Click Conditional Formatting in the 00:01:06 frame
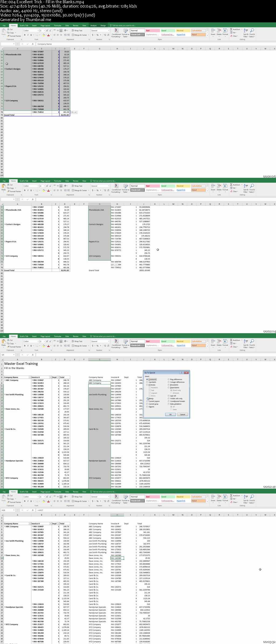 click(x=116, y=33)
